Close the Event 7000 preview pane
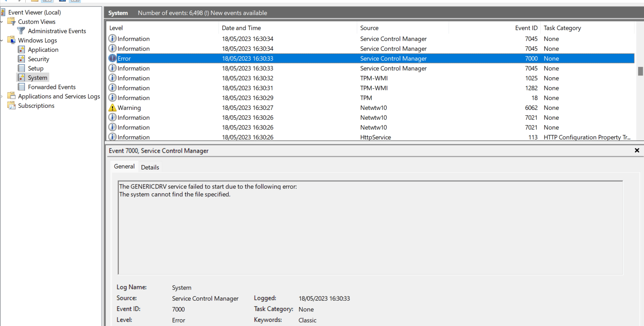This screenshot has width=644, height=326. click(637, 150)
